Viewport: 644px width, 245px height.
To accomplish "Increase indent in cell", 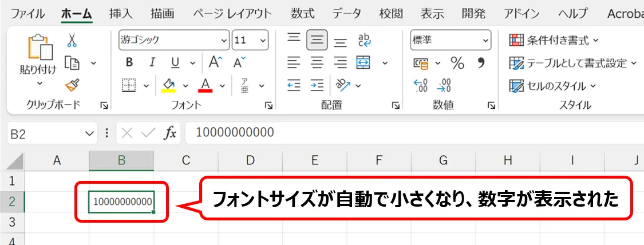I will click(317, 85).
